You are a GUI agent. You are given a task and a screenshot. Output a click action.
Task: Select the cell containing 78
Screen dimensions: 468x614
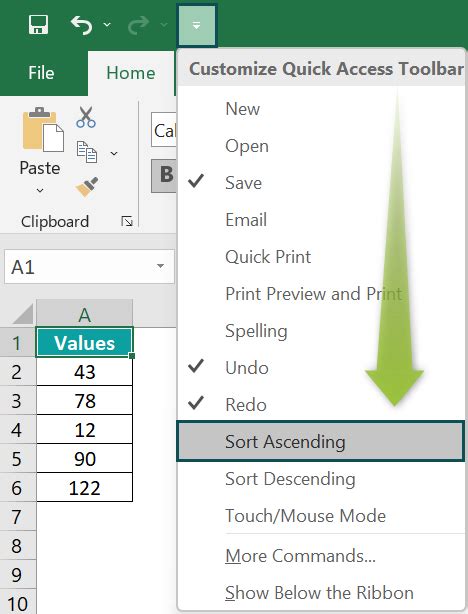[85, 401]
